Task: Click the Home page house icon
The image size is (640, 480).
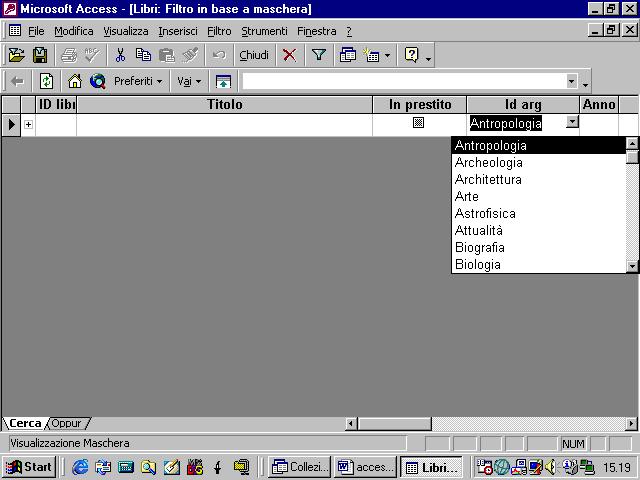Action: click(x=75, y=81)
